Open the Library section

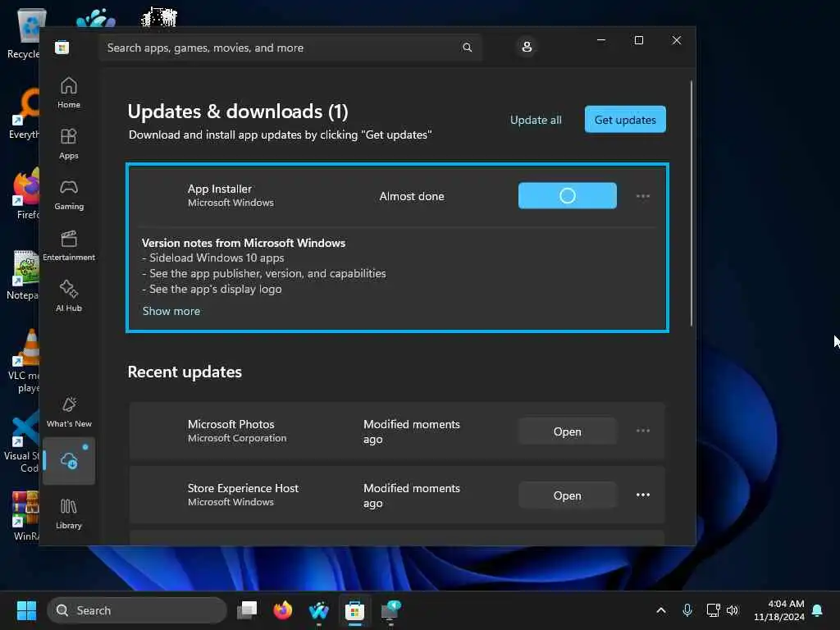click(x=69, y=514)
